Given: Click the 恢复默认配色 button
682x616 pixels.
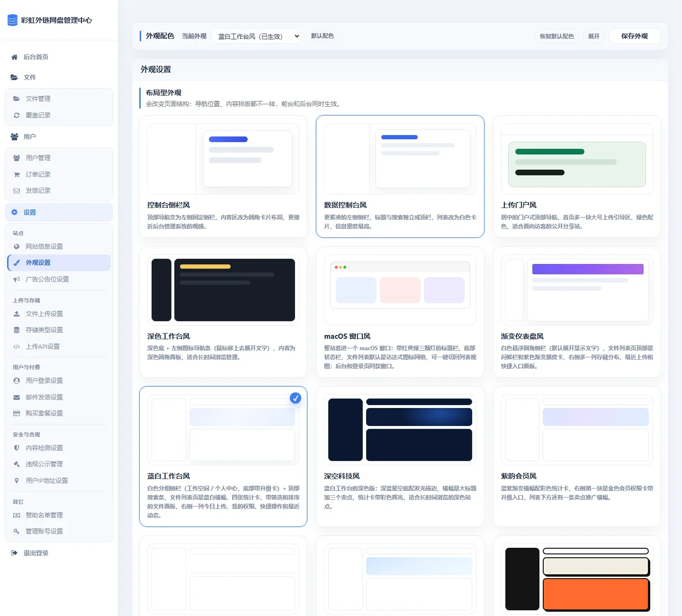Looking at the screenshot, I should click(556, 36).
